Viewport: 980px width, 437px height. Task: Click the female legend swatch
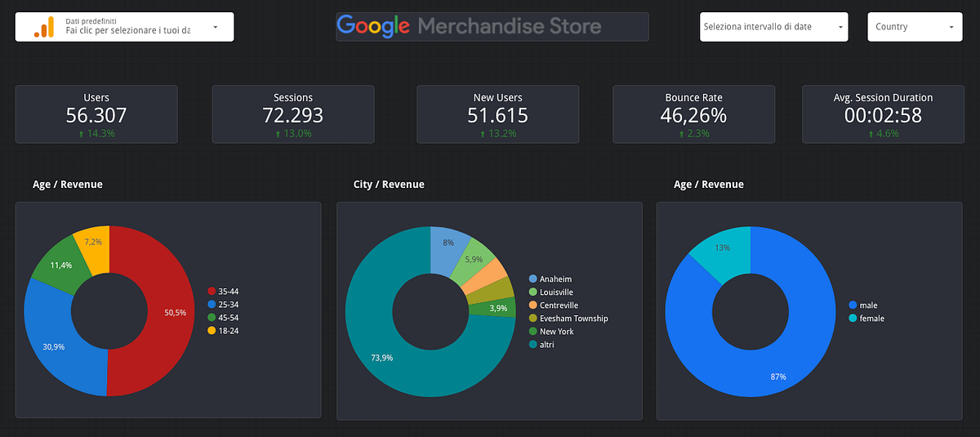click(x=853, y=319)
